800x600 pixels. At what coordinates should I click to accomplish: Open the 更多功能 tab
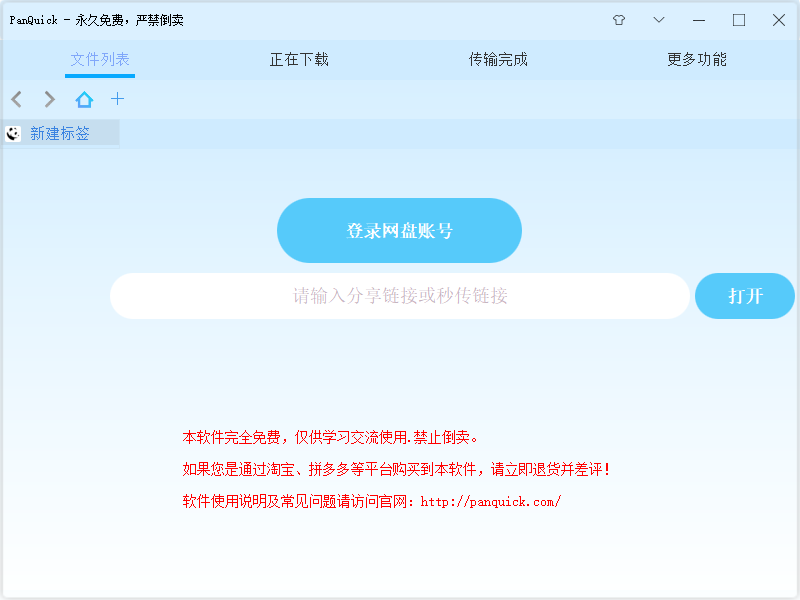click(697, 60)
